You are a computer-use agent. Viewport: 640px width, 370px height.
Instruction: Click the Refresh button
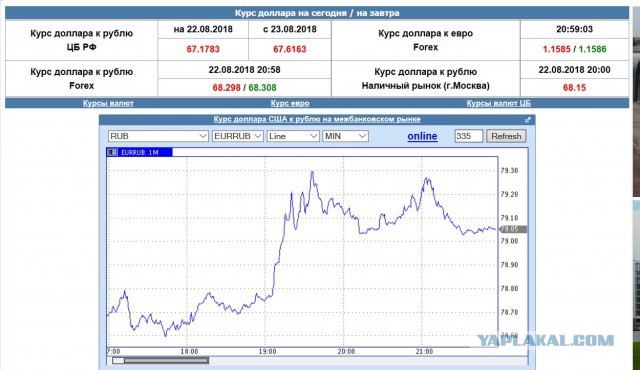click(x=506, y=136)
